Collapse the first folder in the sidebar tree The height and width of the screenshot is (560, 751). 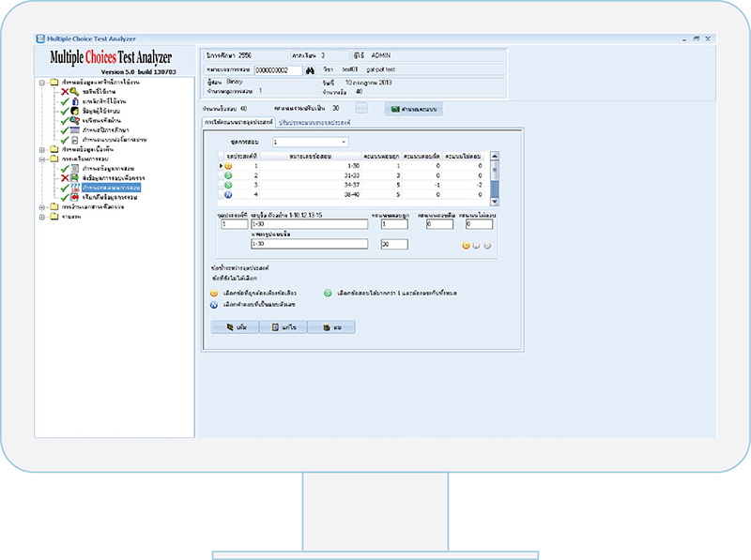42,81
